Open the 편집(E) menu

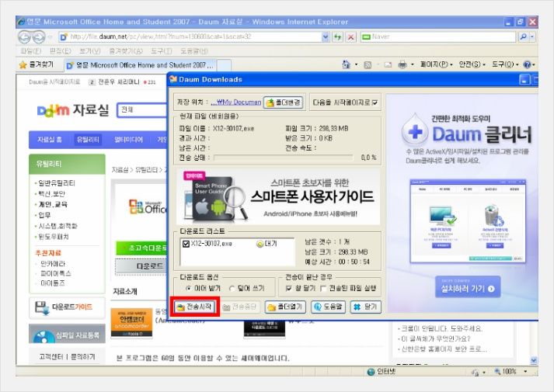click(x=61, y=50)
